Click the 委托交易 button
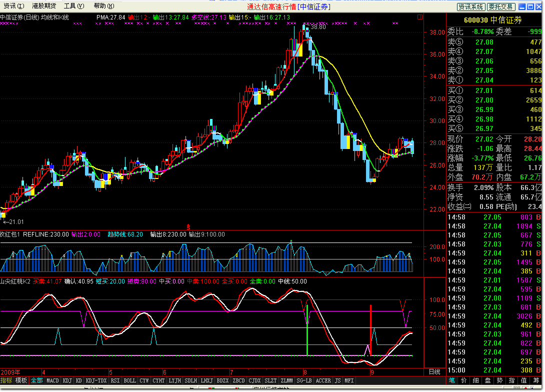 click(x=500, y=6)
